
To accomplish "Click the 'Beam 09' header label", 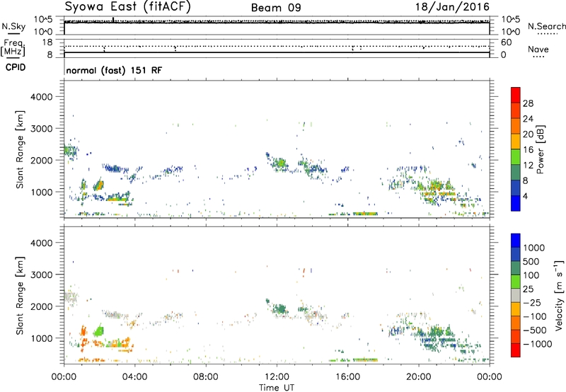I will pos(276,8).
